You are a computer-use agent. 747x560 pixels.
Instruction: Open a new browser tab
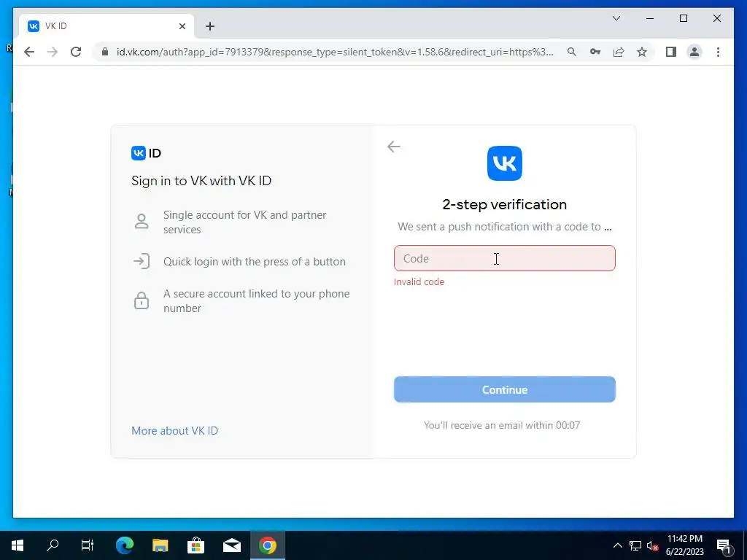pos(210,26)
